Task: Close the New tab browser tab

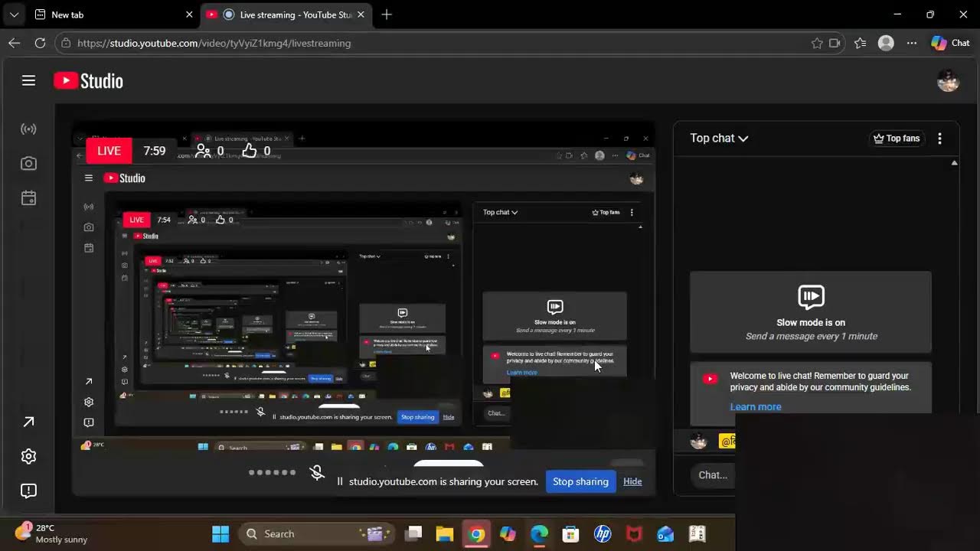Action: click(x=189, y=15)
